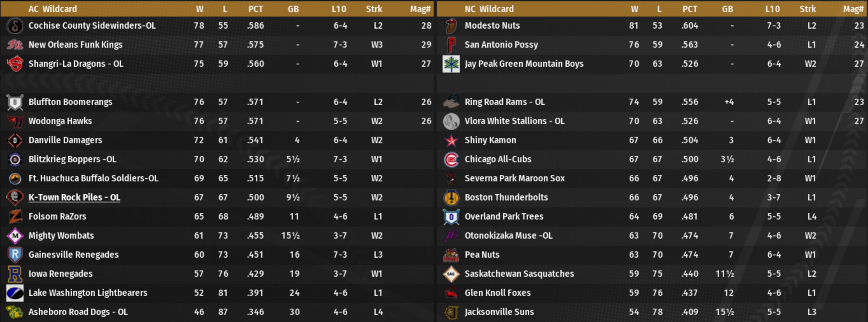
Task: Click the Cochise County Sidewinders logo icon
Action: (x=15, y=26)
